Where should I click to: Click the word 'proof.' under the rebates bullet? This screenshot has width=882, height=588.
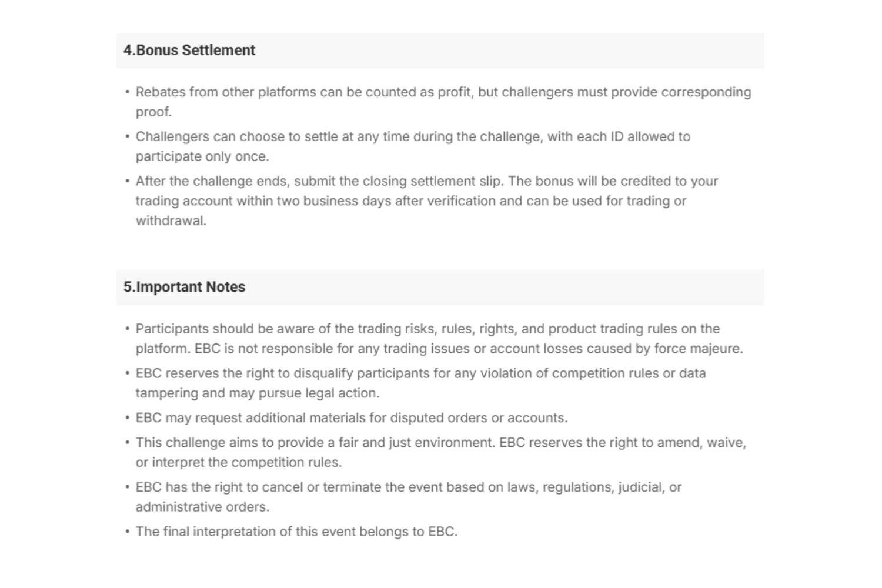tap(153, 112)
